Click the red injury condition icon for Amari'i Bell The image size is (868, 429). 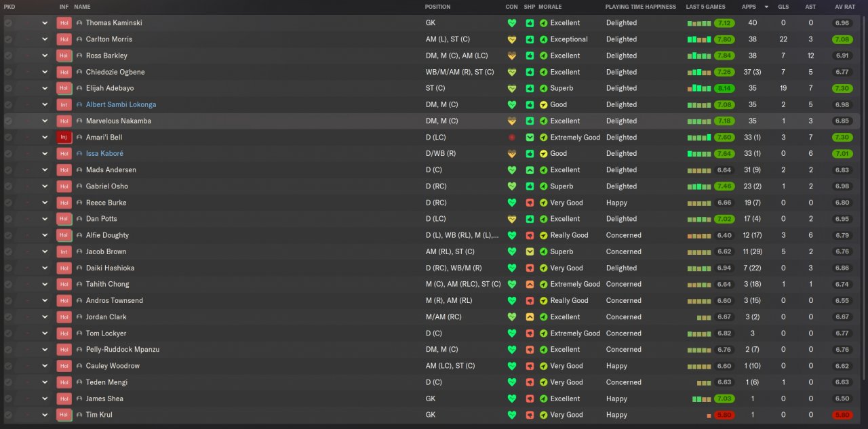point(512,138)
